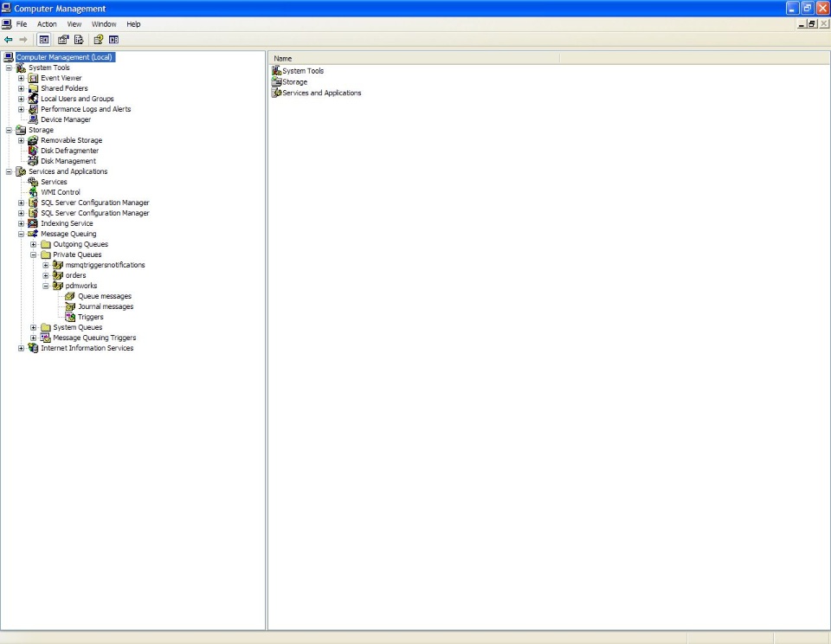831x644 pixels.
Task: Click the Removable Storage icon
Action: (34, 140)
